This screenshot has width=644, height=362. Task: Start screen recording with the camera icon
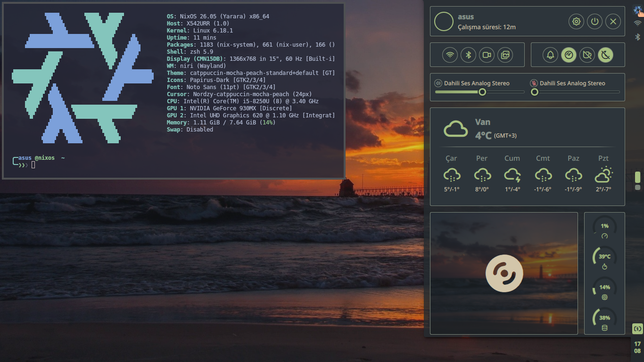click(487, 55)
